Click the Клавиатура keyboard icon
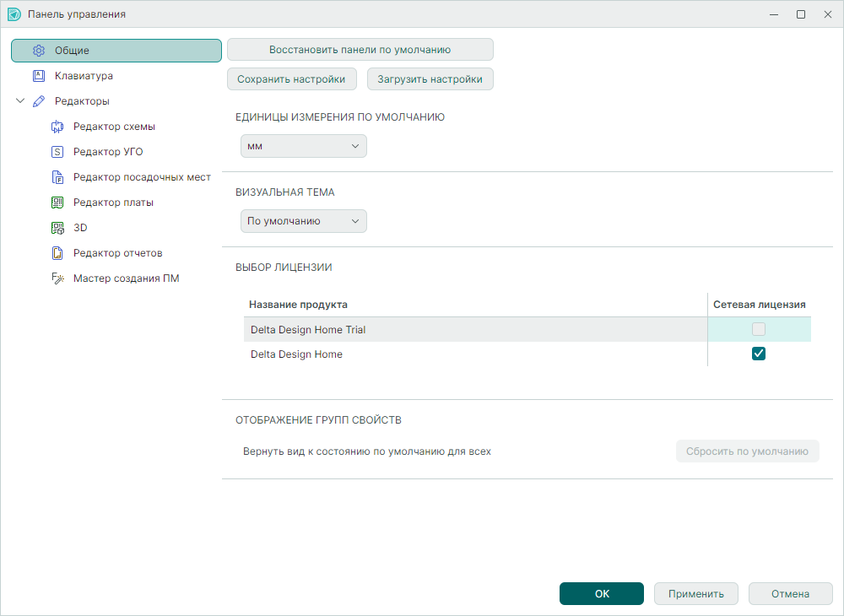The height and width of the screenshot is (616, 844). pos(38,76)
